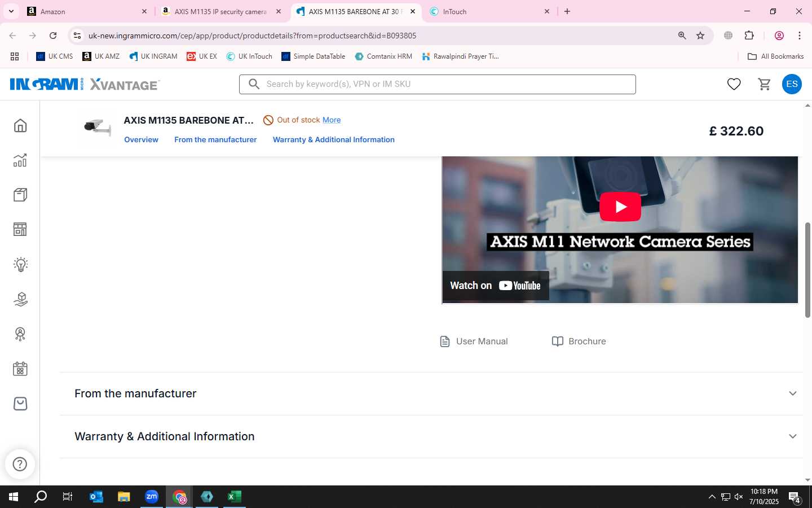Go back to previous page
The width and height of the screenshot is (812, 508).
12,36
